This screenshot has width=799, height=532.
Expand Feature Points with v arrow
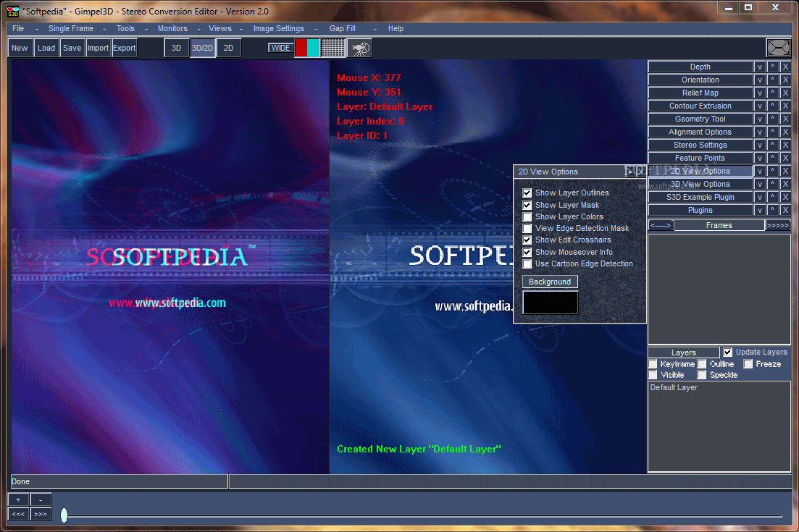pos(760,158)
